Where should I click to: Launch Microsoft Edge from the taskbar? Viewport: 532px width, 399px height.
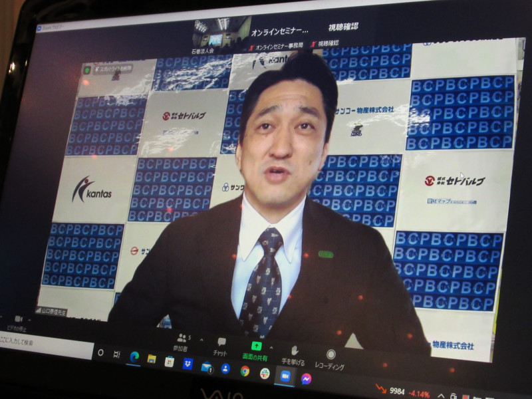pyautogui.click(x=134, y=356)
